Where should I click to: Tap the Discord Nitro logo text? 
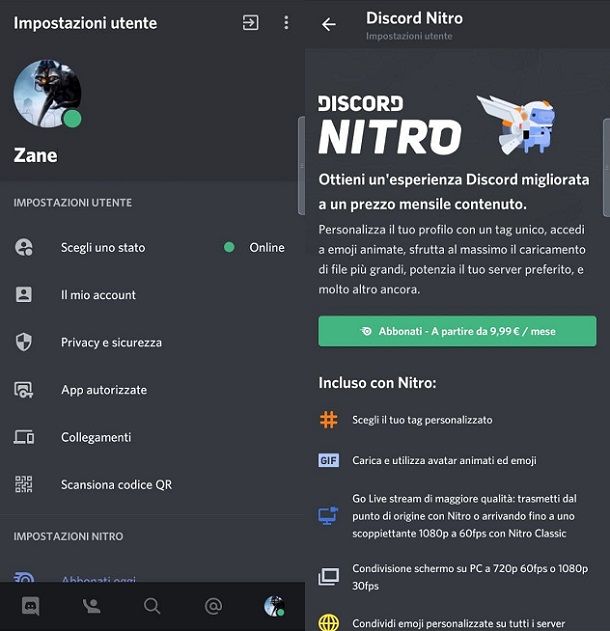(389, 125)
